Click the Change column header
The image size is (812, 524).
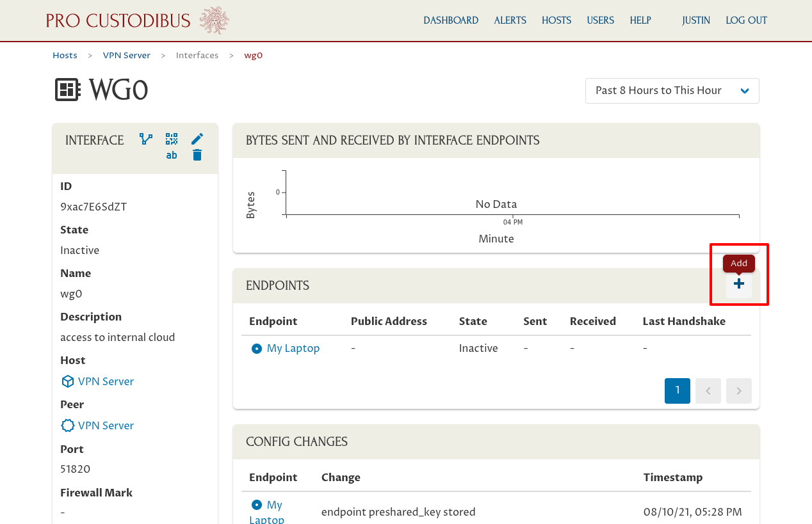tap(341, 477)
